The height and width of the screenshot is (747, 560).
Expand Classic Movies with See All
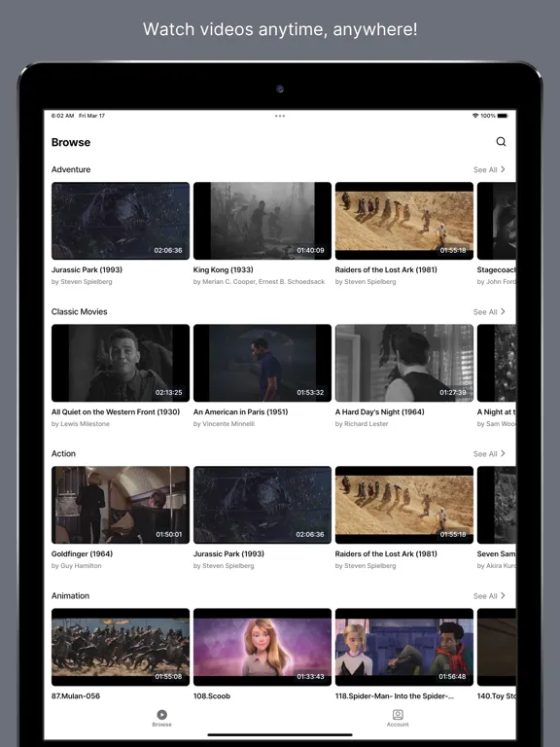pyautogui.click(x=489, y=311)
